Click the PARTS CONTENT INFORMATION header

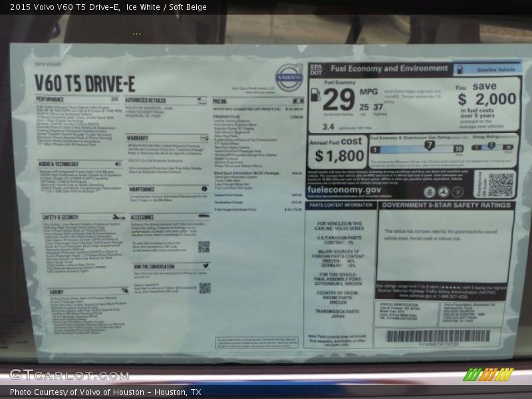click(x=341, y=205)
